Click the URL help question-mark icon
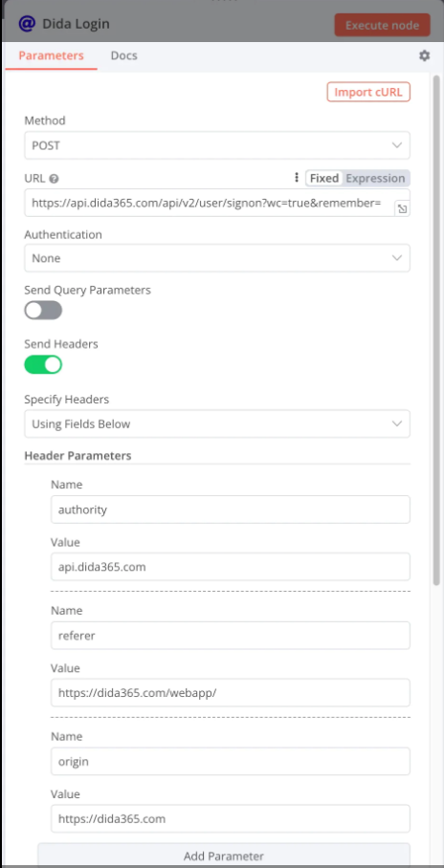The width and height of the screenshot is (444, 868). tap(54, 179)
